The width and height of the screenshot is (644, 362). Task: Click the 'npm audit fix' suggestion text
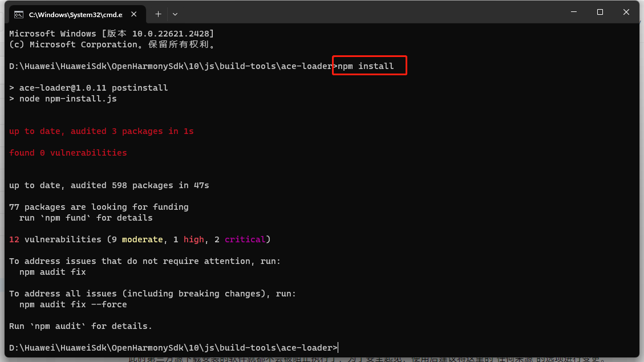click(52, 271)
